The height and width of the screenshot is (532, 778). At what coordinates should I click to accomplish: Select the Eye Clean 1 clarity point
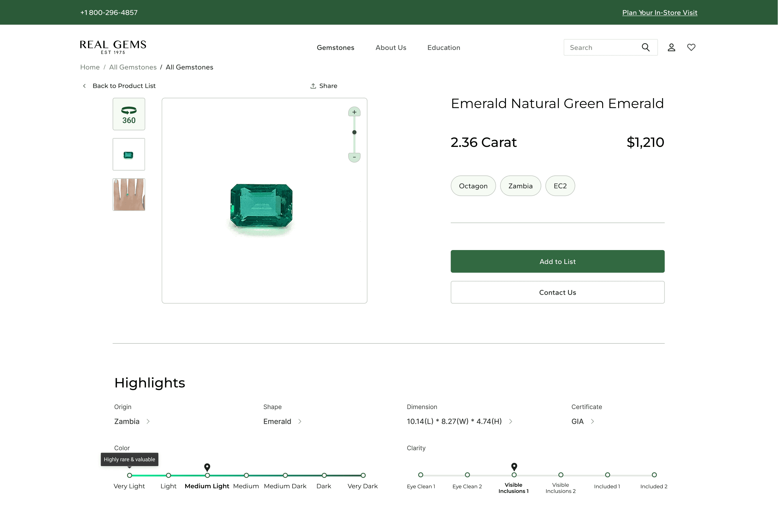point(420,475)
